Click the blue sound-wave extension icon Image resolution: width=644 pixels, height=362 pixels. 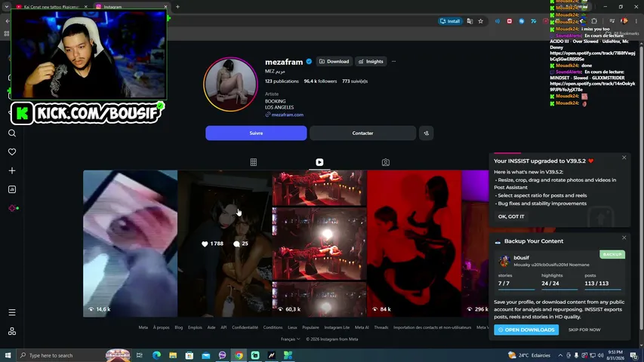497,21
